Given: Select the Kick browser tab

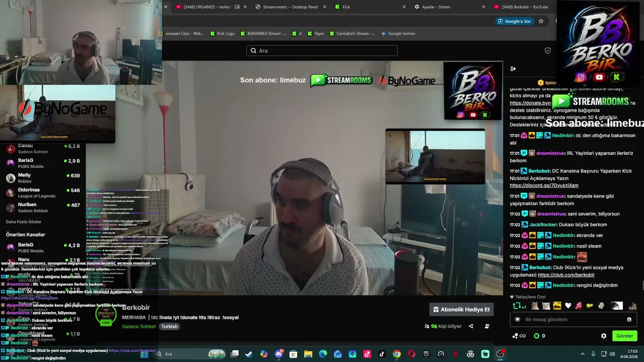Looking at the screenshot, I should [370, 7].
